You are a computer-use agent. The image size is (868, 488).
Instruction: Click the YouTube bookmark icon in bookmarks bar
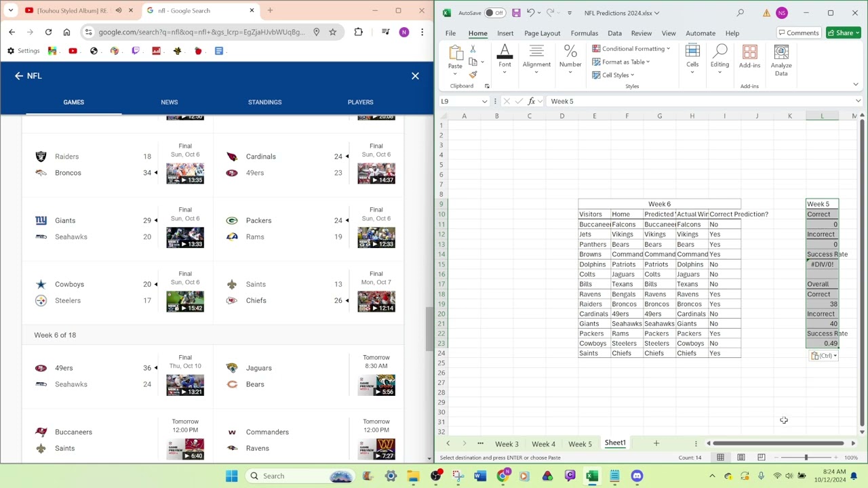coord(73,51)
